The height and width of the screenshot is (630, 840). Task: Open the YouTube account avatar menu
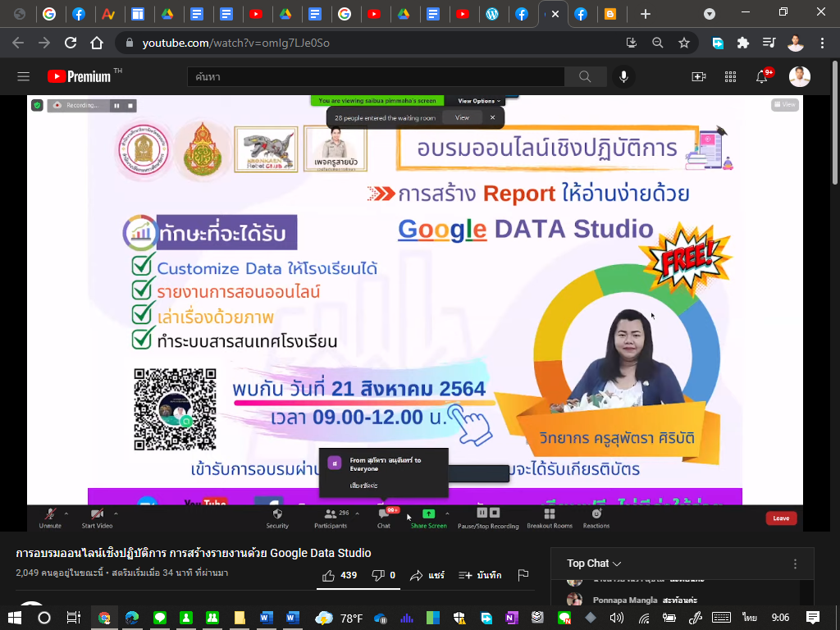[799, 76]
